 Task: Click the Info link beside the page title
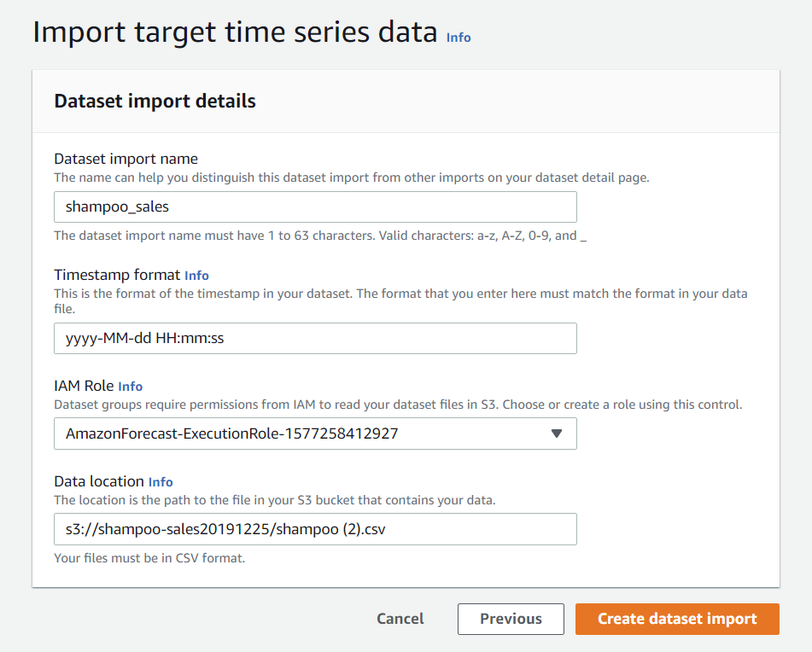[x=459, y=38]
